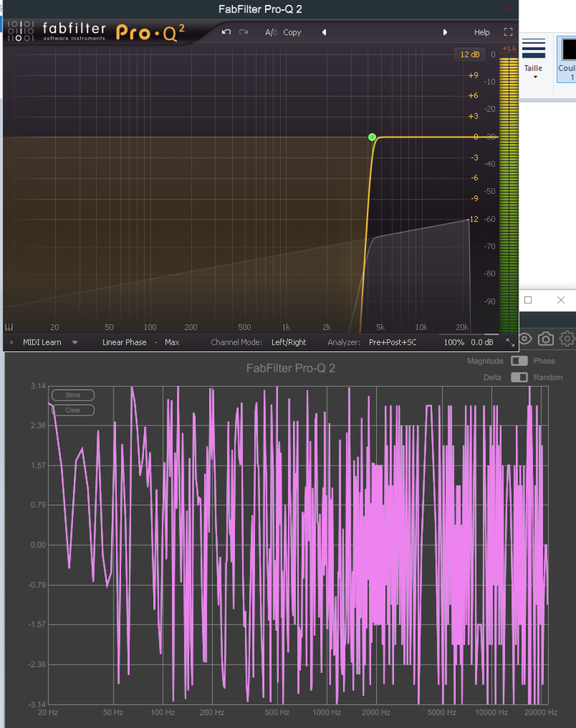Image resolution: width=576 pixels, height=728 pixels.
Task: Click the Store button
Action: pos(73,395)
